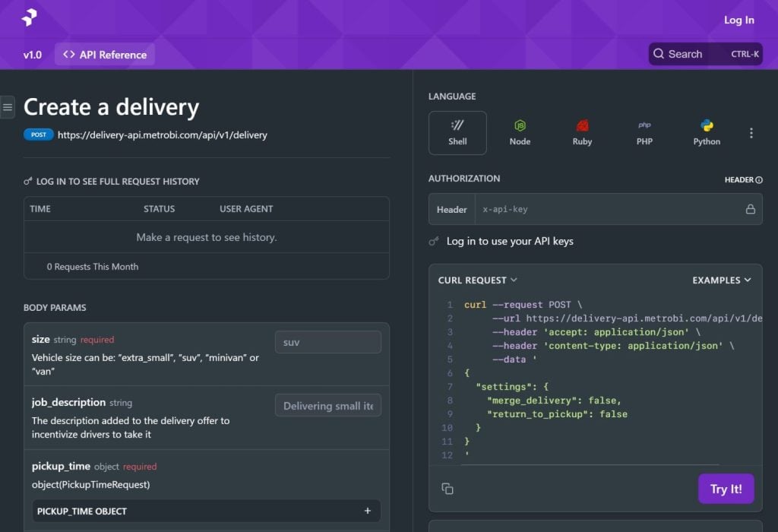Toggle the left navigation sidebar
Screen dimensions: 778x532
[x=7, y=106]
